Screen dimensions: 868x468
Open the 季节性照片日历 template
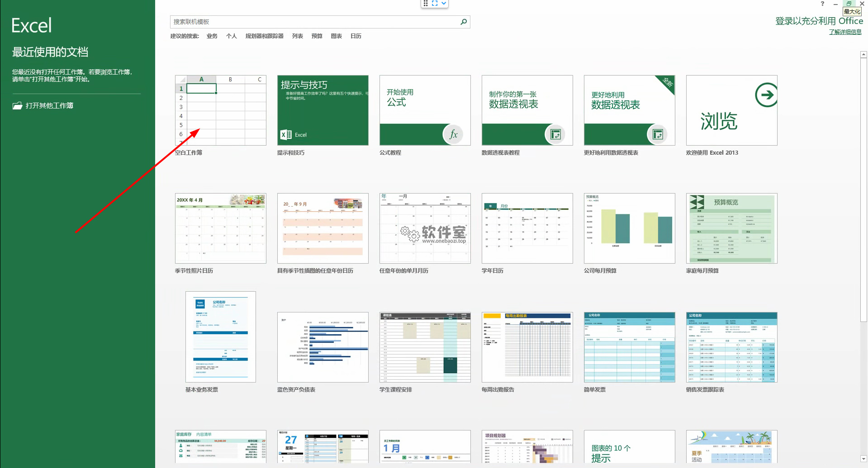[221, 228]
